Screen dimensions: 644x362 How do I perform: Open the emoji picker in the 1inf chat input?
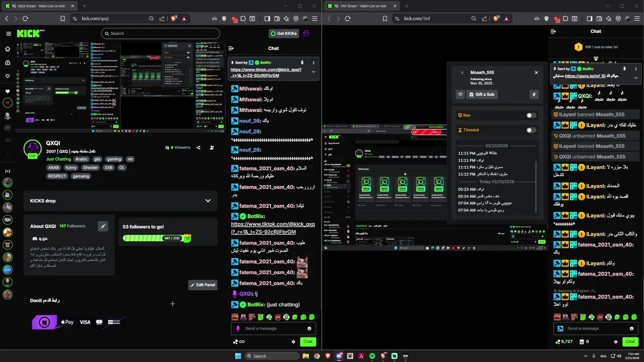point(631,328)
